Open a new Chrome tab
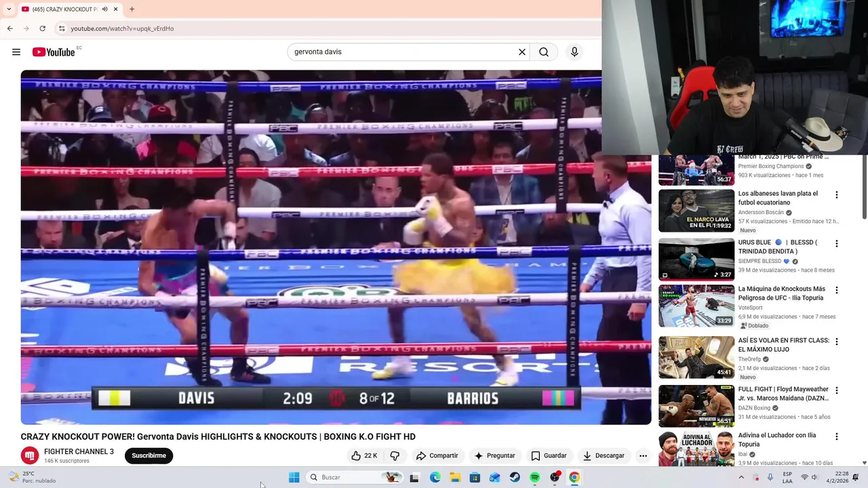The height and width of the screenshot is (488, 868). tap(132, 9)
